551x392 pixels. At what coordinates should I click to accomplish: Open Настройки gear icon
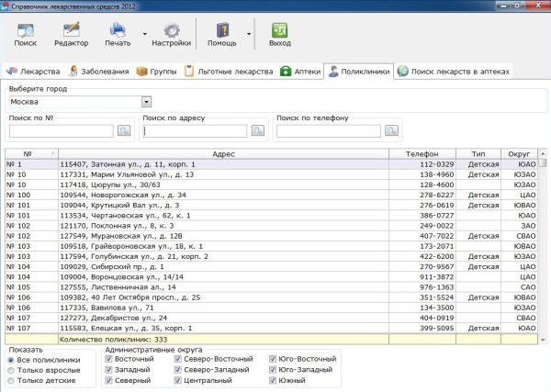click(x=172, y=35)
